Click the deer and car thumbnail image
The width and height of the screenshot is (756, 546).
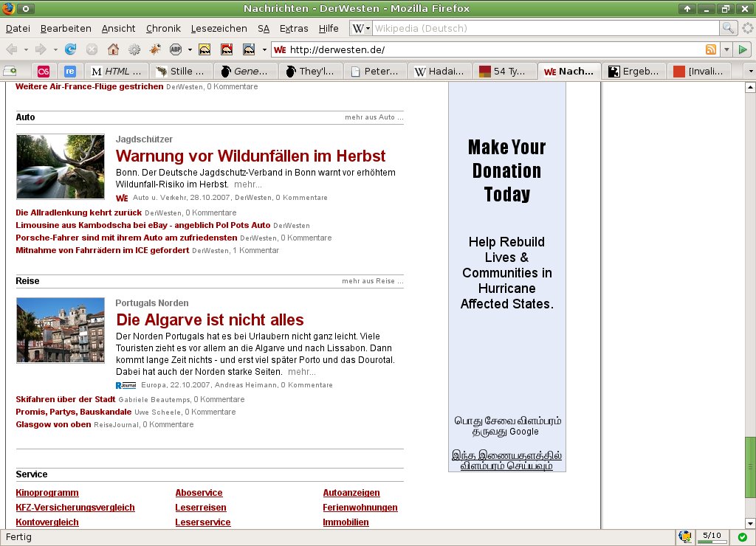61,167
